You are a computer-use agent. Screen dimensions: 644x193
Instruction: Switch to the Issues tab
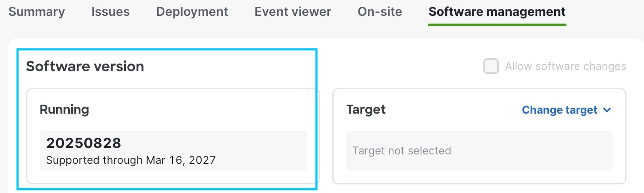click(x=110, y=12)
